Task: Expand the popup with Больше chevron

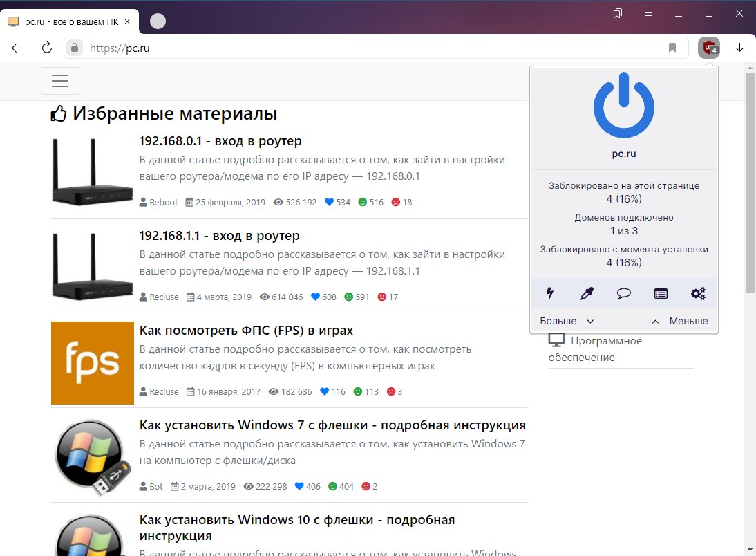Action: 567,321
